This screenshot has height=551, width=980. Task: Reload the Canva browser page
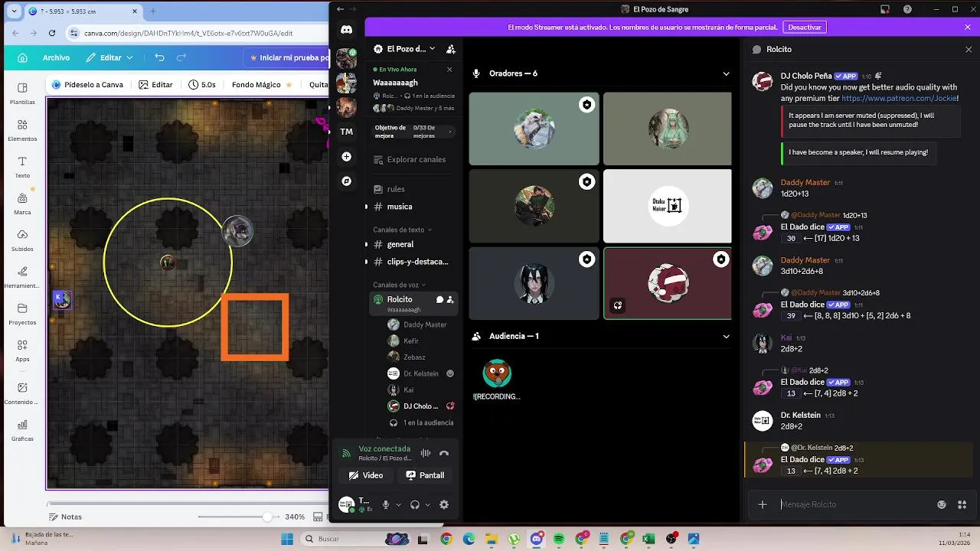52,33
